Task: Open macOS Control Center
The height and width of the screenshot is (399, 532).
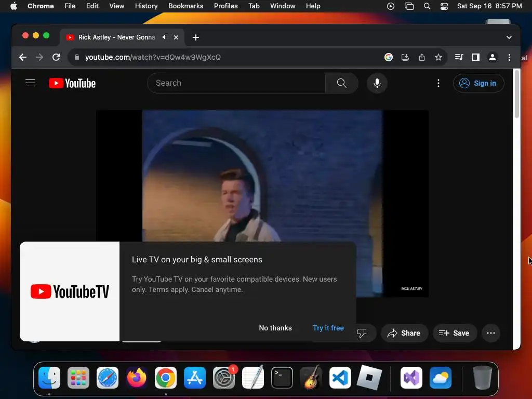Action: [x=444, y=6]
